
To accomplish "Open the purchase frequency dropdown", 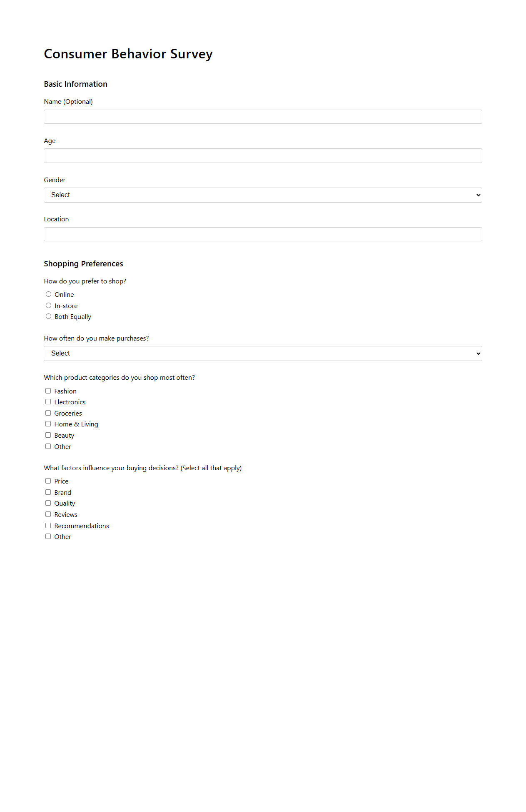I will (263, 353).
